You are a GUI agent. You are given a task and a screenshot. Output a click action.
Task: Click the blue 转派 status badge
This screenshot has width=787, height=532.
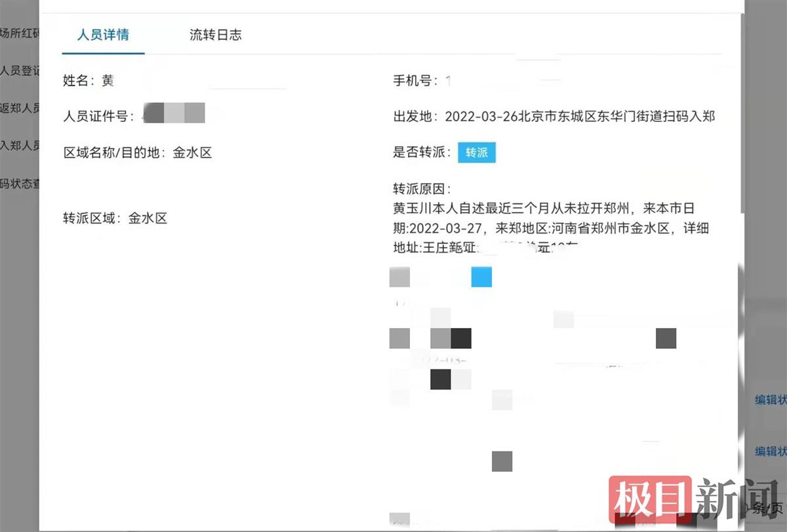pos(476,152)
